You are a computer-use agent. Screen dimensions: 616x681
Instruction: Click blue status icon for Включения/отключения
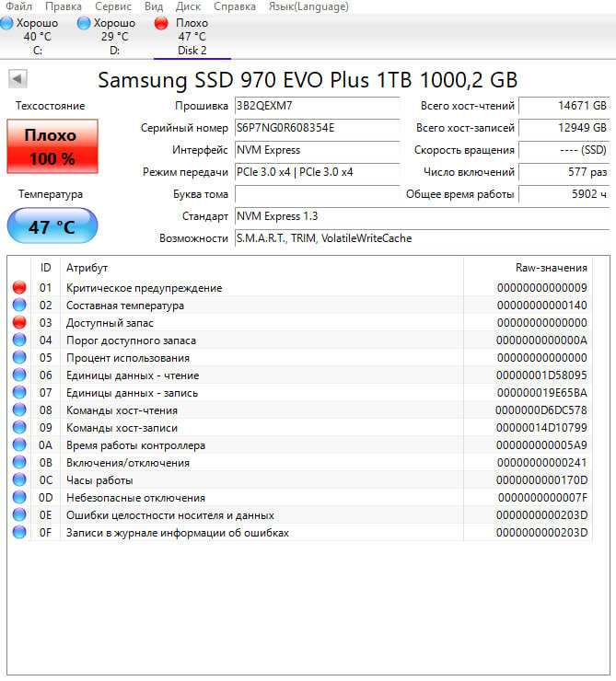tap(19, 462)
